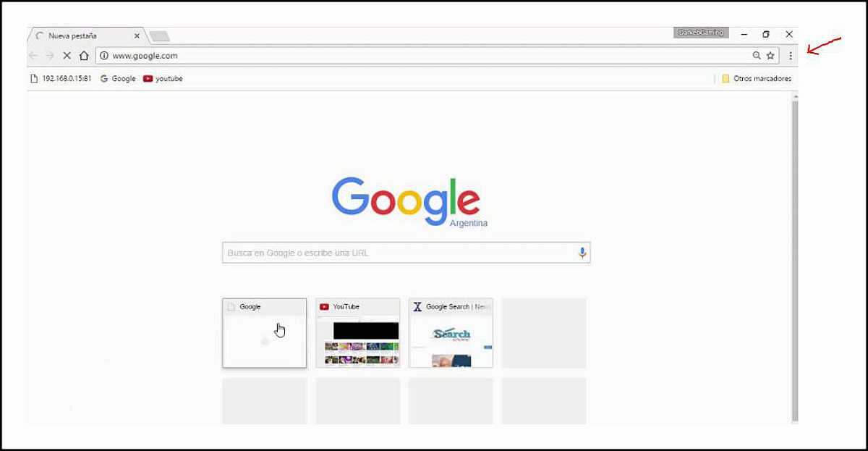Image resolution: width=868 pixels, height=451 pixels.
Task: Click the Google search input box
Action: 406,253
